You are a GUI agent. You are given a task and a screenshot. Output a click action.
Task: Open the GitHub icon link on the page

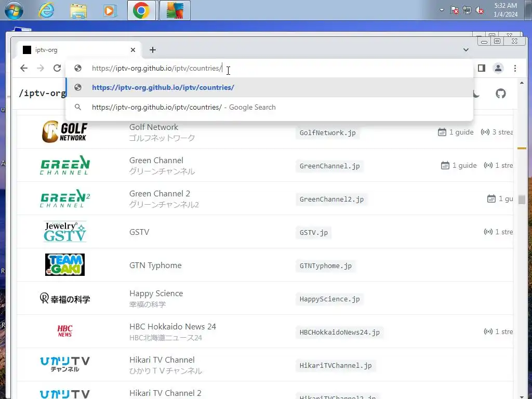coord(500,94)
